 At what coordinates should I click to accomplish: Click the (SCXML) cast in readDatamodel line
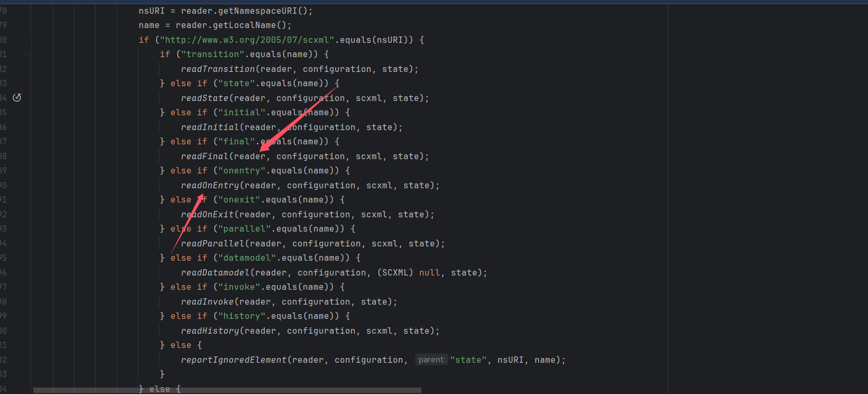click(395, 273)
